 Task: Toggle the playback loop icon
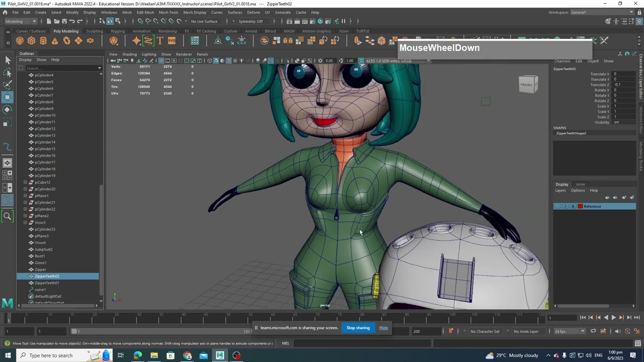pos(593,331)
